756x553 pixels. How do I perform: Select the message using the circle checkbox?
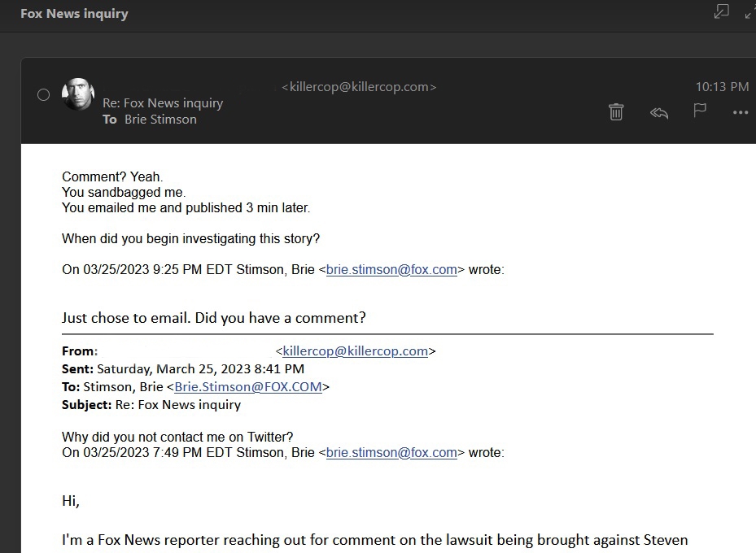click(x=43, y=95)
